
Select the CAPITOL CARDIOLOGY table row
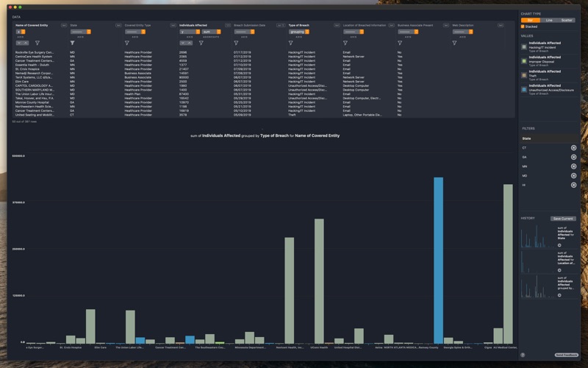click(263, 85)
